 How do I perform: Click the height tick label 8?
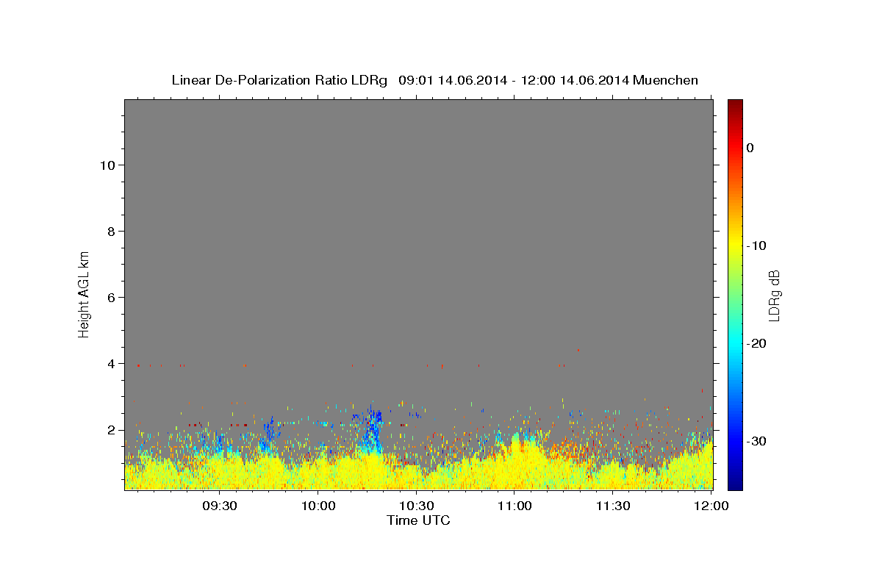point(110,231)
